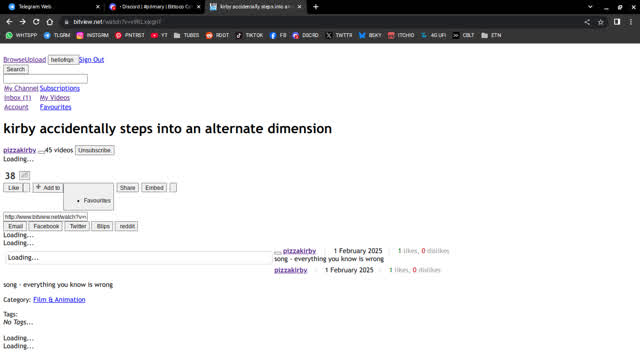Share the video via Twitter button
Screen dimensions: 640x360
click(x=78, y=226)
